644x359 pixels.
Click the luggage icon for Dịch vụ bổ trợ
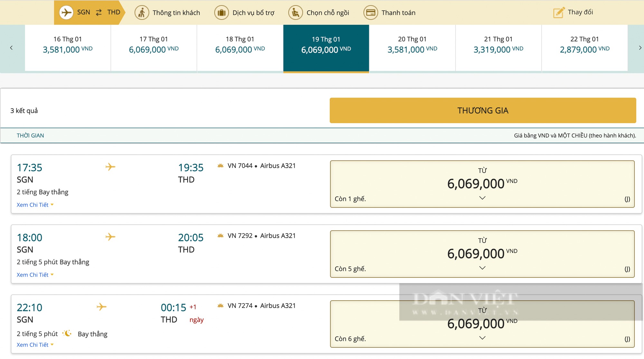click(x=222, y=13)
